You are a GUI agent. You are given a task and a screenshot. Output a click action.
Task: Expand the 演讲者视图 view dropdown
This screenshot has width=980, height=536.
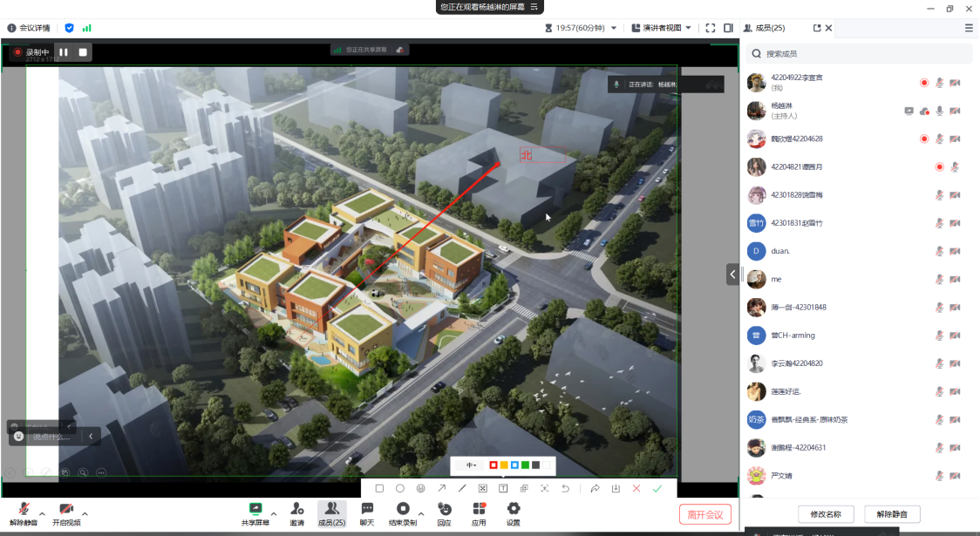(689, 28)
